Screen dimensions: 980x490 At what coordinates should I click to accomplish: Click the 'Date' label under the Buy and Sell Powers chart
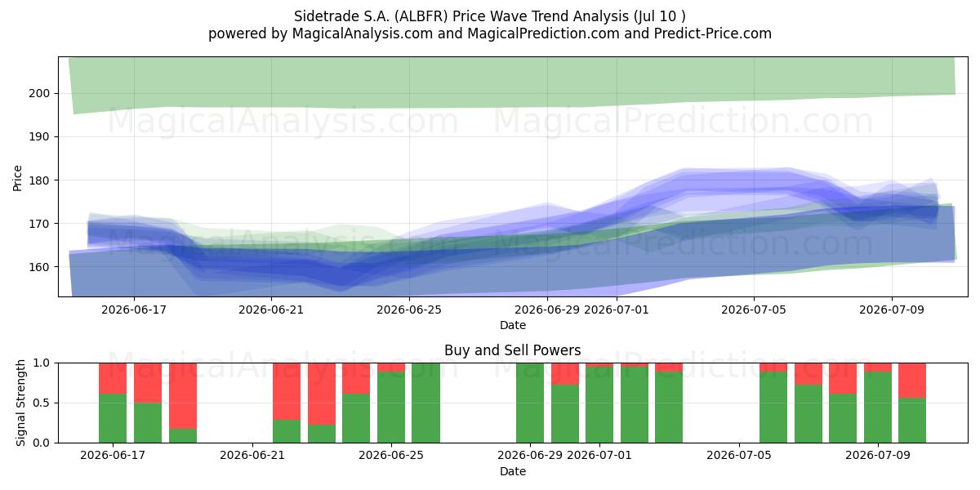tap(513, 471)
